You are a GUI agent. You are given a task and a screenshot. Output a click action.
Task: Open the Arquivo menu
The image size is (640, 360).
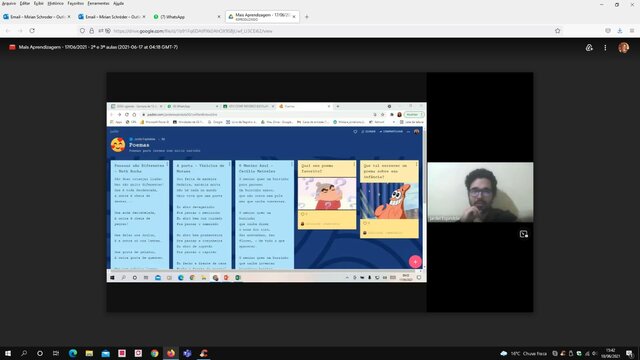coord(9,3)
